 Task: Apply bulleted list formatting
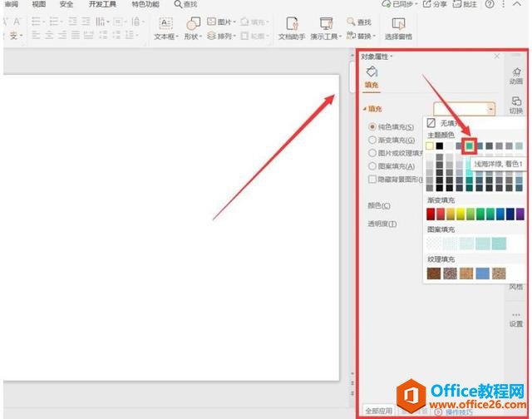(36, 22)
